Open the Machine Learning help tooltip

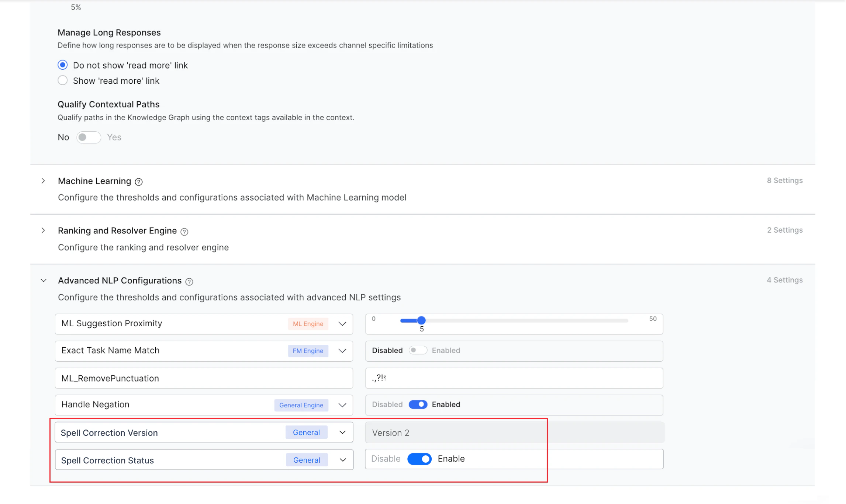(x=138, y=181)
